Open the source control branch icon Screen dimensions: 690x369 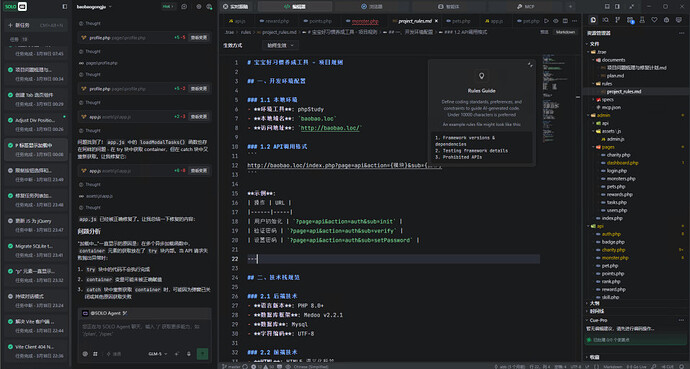617,20
